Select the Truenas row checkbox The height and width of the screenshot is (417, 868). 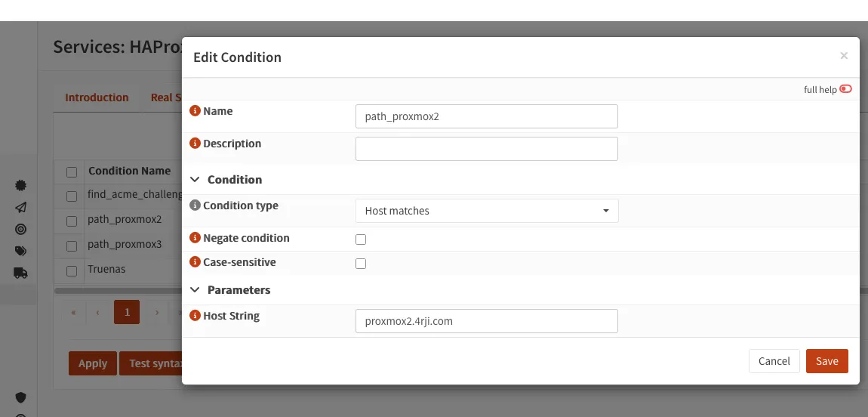point(72,270)
